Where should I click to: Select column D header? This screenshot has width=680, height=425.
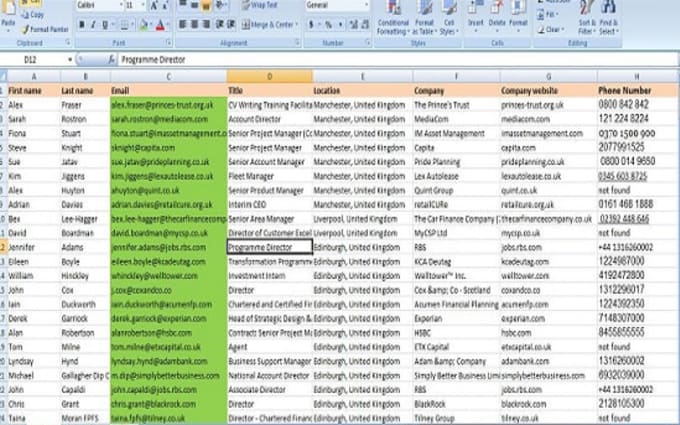269,77
